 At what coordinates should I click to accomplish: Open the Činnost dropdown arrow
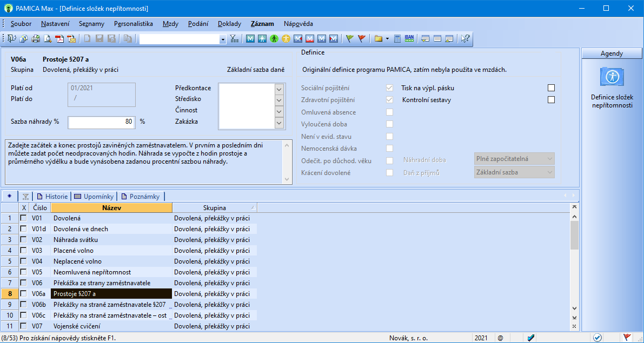280,111
